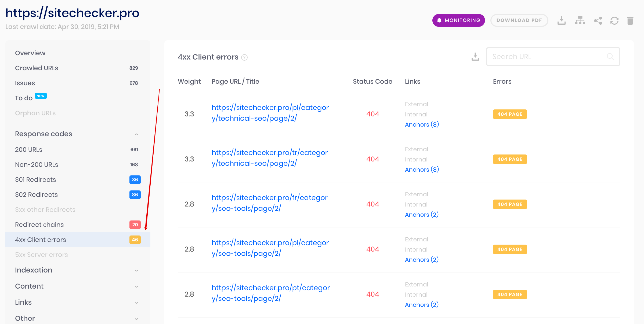Click the 404 status code in fr seo-tools row

point(372,204)
